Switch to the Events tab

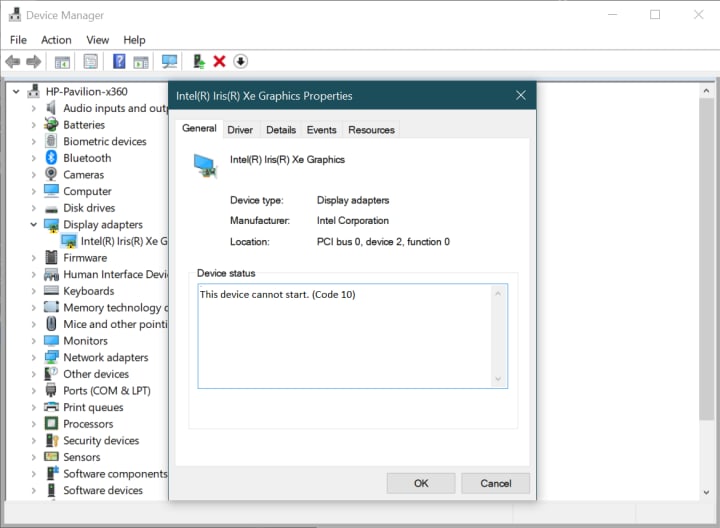tap(321, 130)
